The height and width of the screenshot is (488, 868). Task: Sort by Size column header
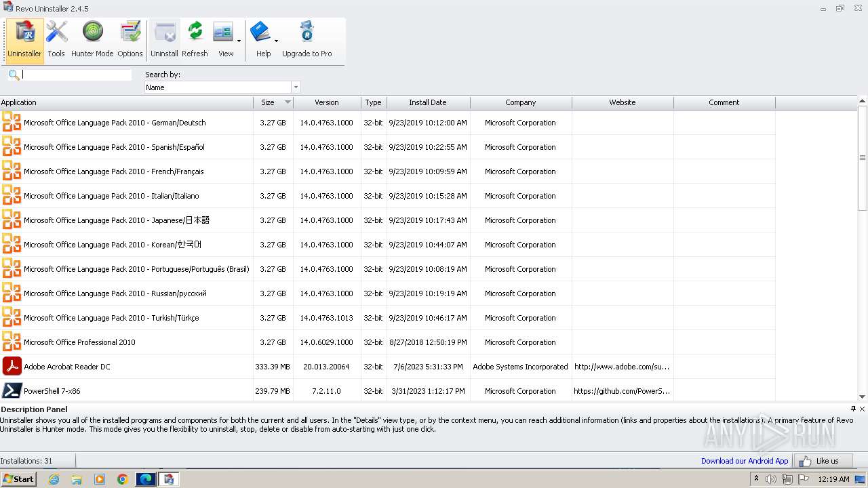[273, 102]
